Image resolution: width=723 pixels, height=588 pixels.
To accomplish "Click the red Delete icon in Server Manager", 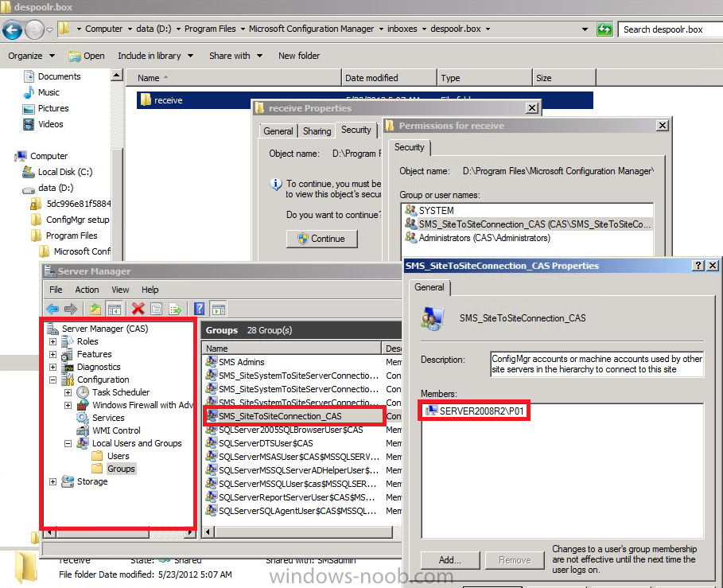I will click(138, 309).
